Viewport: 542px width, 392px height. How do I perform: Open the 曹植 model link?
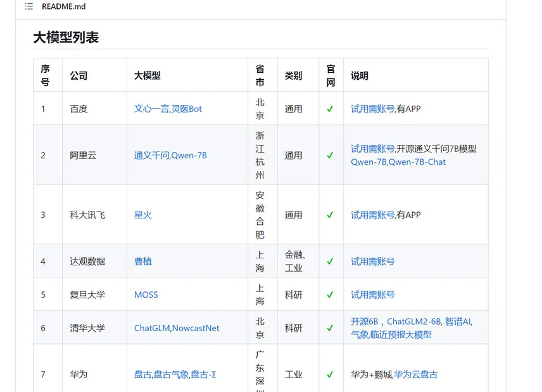coord(143,262)
